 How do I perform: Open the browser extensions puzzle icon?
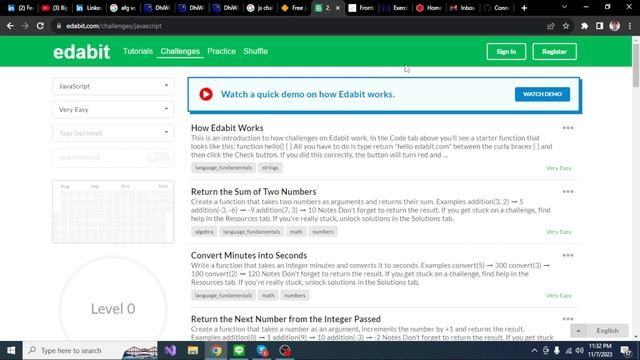[x=584, y=26]
